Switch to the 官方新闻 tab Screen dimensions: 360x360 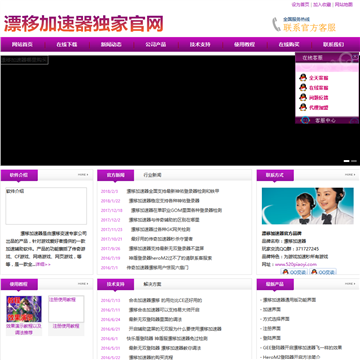(116, 175)
